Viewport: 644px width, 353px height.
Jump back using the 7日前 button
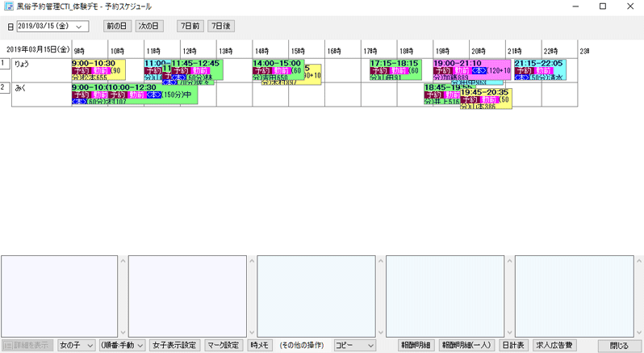point(190,26)
